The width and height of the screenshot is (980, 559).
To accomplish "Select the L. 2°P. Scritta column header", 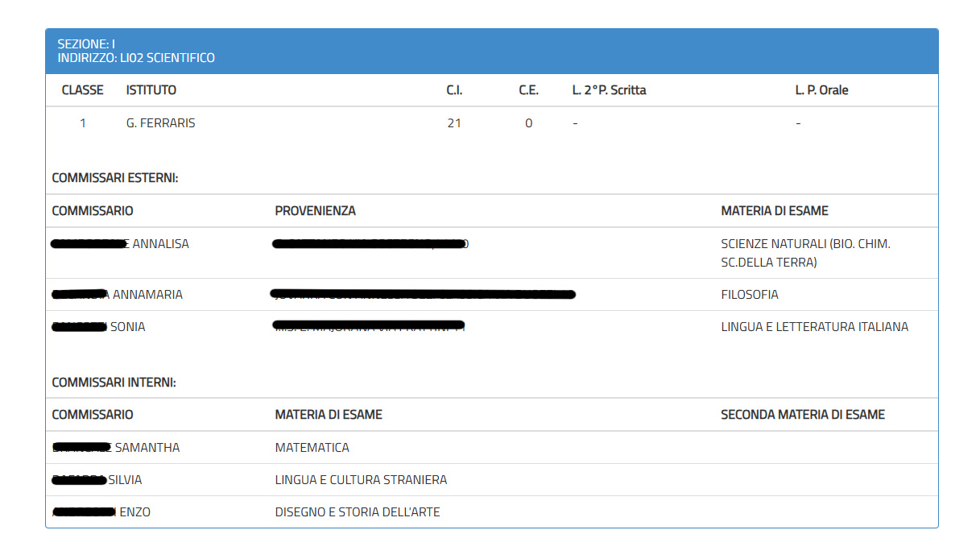I will [x=609, y=90].
